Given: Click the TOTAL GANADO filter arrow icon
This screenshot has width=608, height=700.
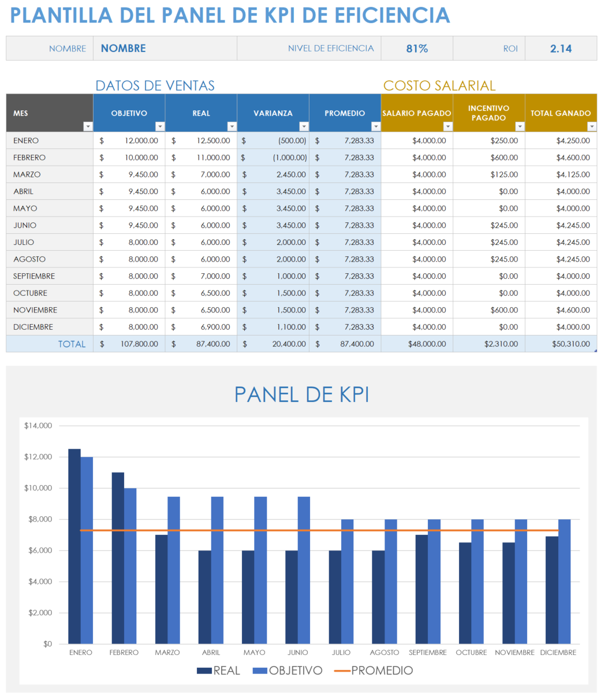Looking at the screenshot, I should pyautogui.click(x=591, y=126).
